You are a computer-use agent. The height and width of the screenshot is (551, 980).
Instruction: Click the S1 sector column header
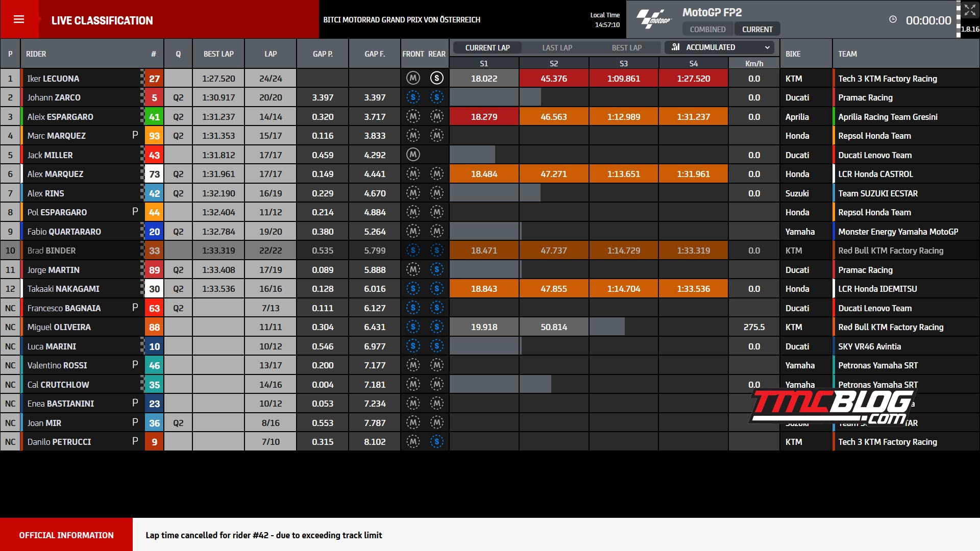[484, 63]
